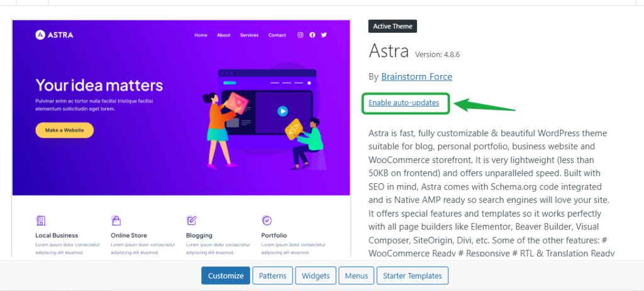Click the Instagram icon in preview header
This screenshot has width=644, height=291.
coord(301,35)
